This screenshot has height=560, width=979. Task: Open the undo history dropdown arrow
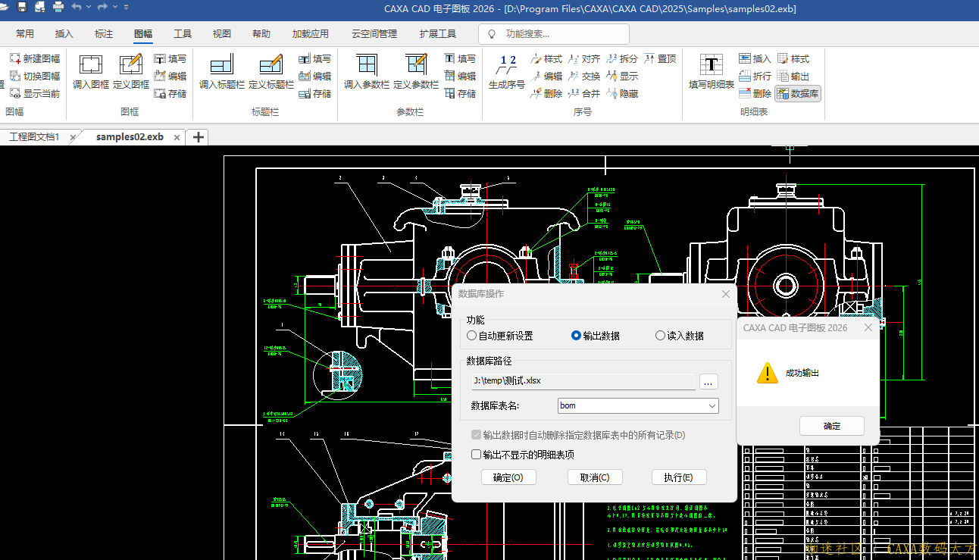(89, 8)
